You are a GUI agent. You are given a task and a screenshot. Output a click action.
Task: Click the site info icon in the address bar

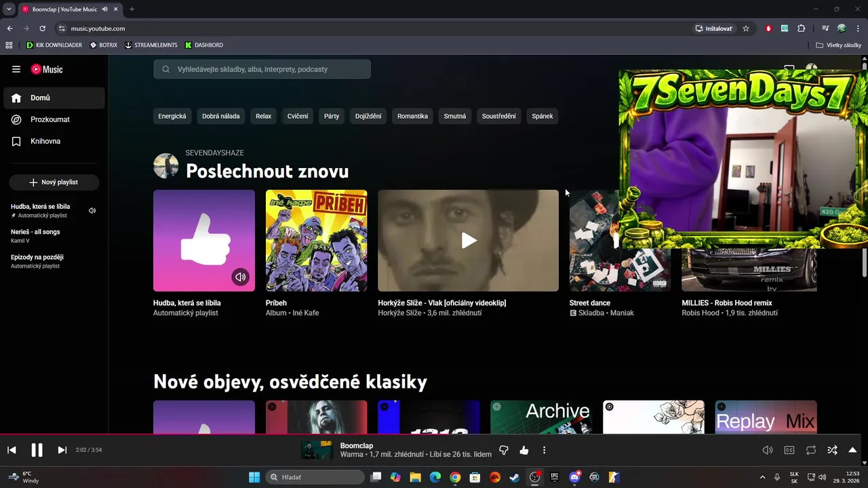(x=62, y=28)
